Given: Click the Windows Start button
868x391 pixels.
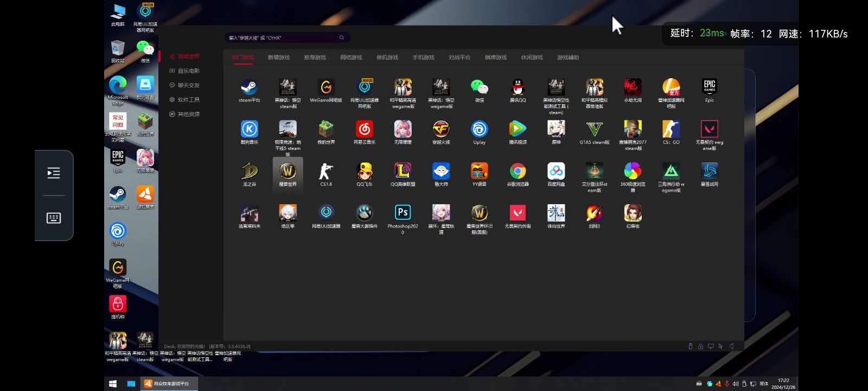Looking at the screenshot, I should tap(113, 383).
